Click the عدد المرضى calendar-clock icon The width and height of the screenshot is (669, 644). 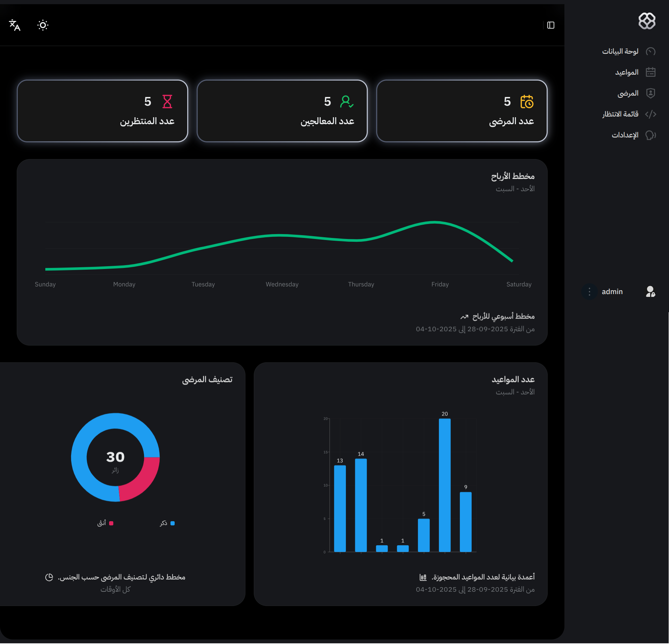coord(526,102)
